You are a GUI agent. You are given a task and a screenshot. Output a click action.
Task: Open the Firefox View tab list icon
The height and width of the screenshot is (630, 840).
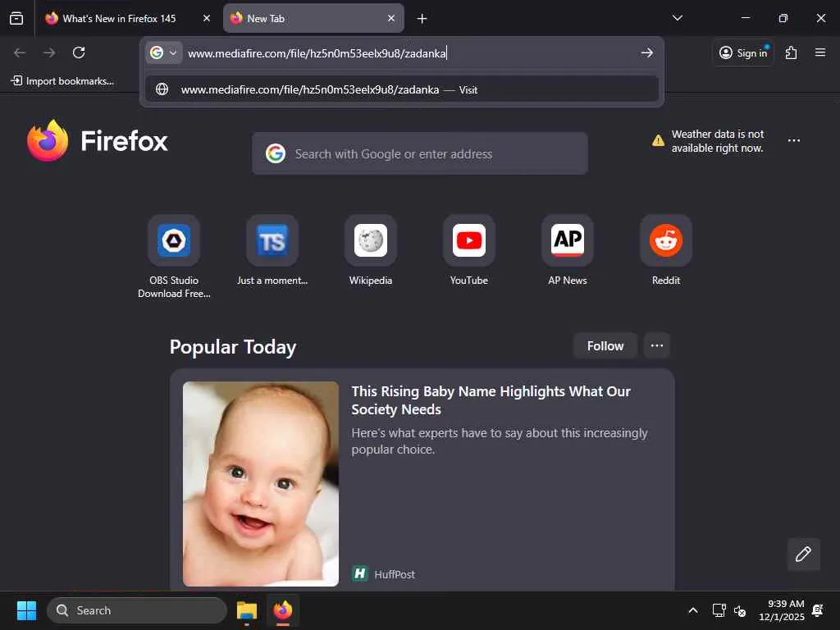coord(16,18)
